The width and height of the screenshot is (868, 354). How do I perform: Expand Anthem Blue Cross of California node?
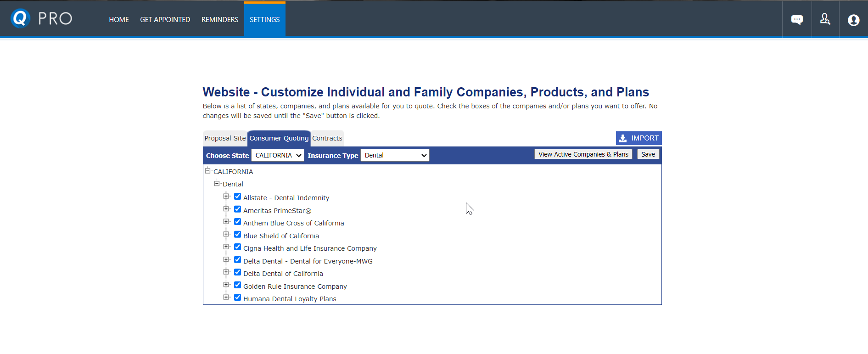pos(226,221)
